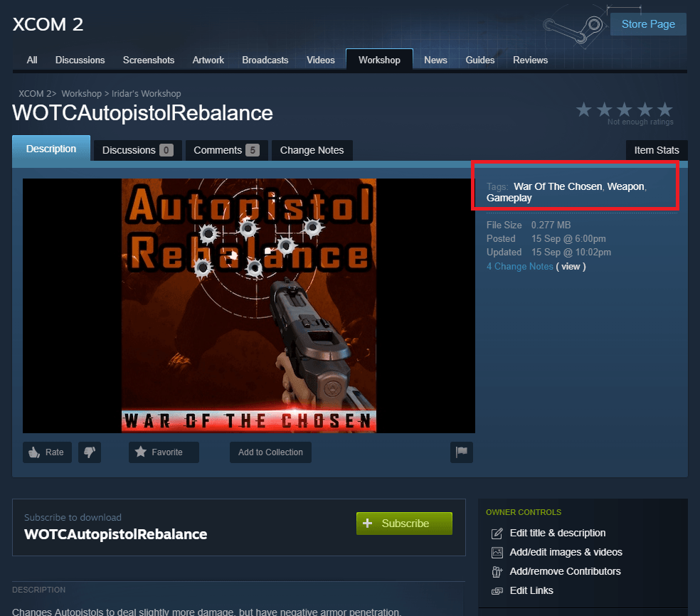Screen dimensions: 700x616
Task: Click Add/edit images & videos
Action: pyautogui.click(x=566, y=552)
